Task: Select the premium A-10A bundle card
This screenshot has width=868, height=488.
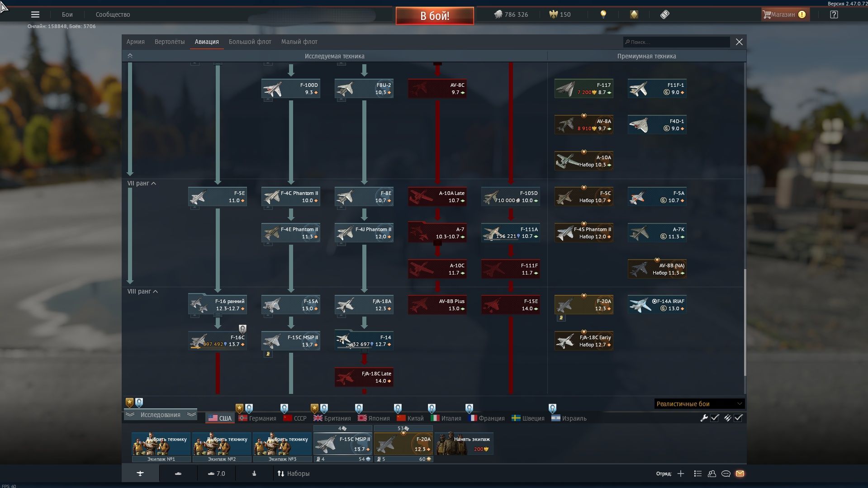Action: [x=584, y=161]
